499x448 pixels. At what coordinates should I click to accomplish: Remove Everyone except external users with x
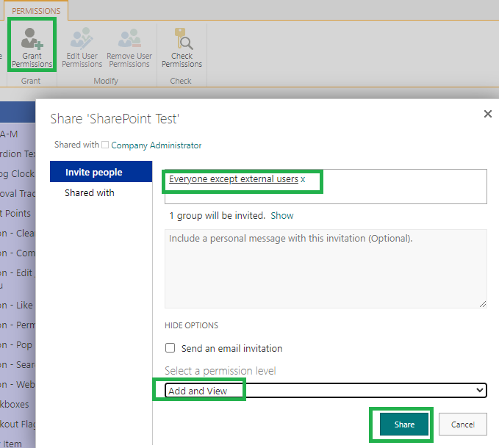pos(303,179)
